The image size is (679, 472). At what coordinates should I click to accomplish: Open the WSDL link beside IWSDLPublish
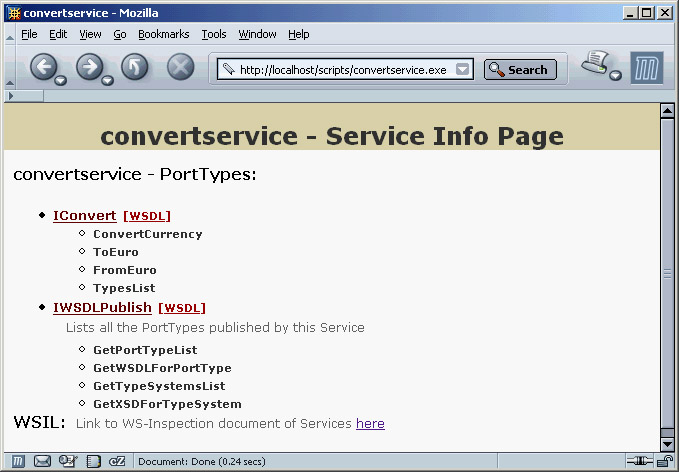coord(182,308)
